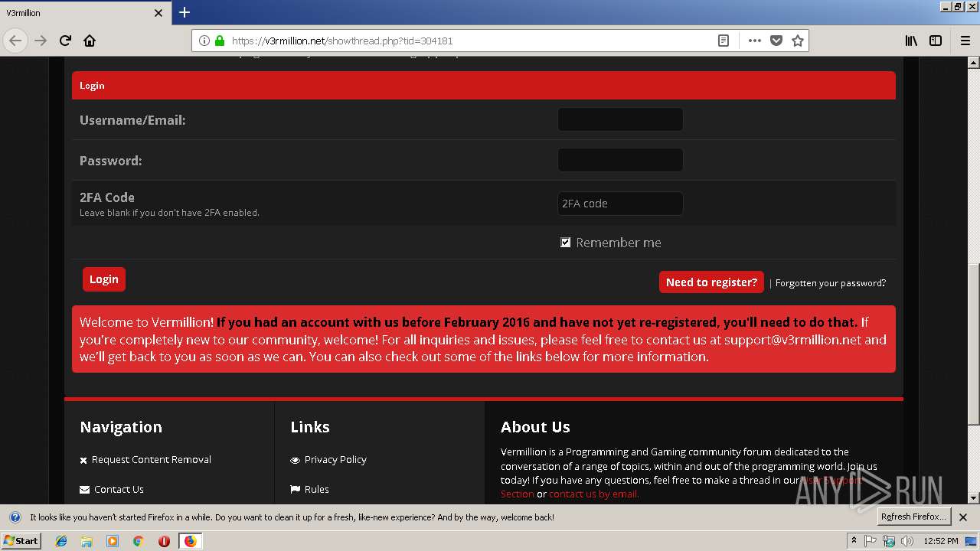Open the Privacy Policy link

[x=335, y=459]
